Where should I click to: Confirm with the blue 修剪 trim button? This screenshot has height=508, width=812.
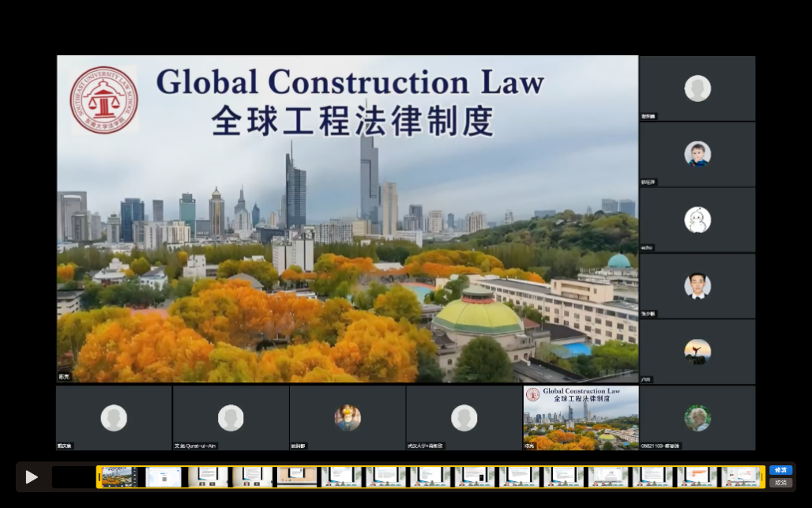tap(780, 470)
